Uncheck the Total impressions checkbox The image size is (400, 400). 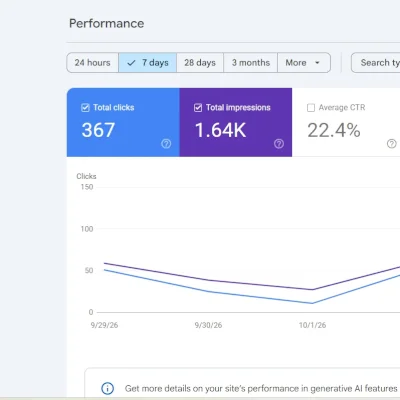point(198,108)
